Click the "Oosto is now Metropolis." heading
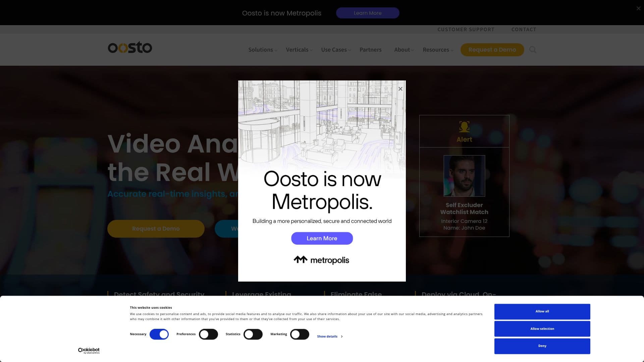The width and height of the screenshot is (644, 362). pos(322,190)
